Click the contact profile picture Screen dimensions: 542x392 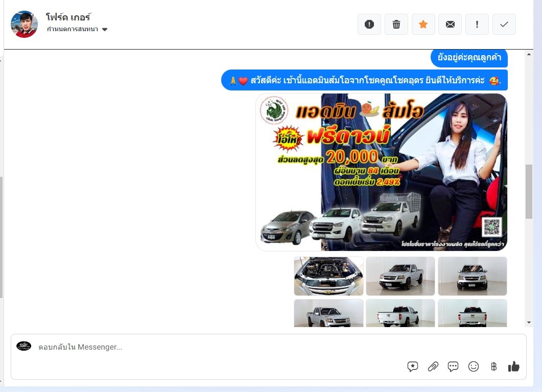tap(24, 24)
